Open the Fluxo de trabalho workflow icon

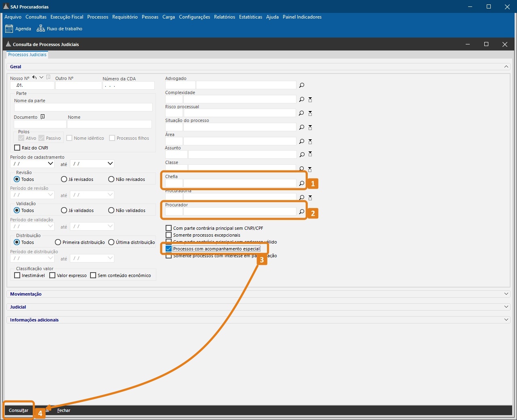pyautogui.click(x=41, y=29)
